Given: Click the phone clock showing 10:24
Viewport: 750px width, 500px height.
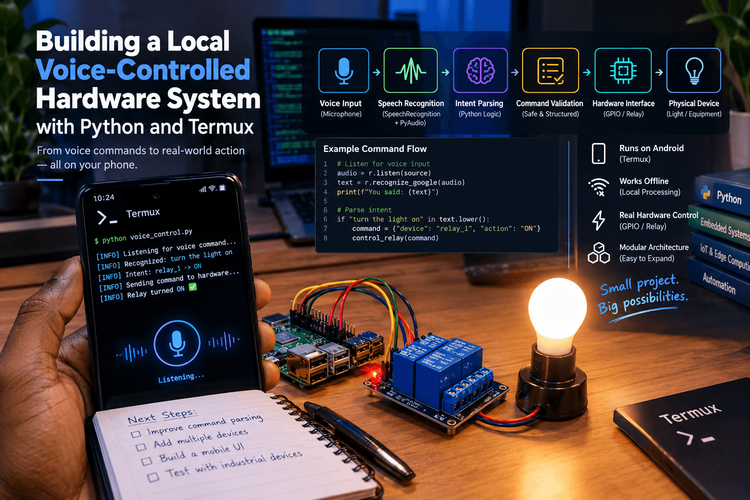Looking at the screenshot, I should 104,198.
